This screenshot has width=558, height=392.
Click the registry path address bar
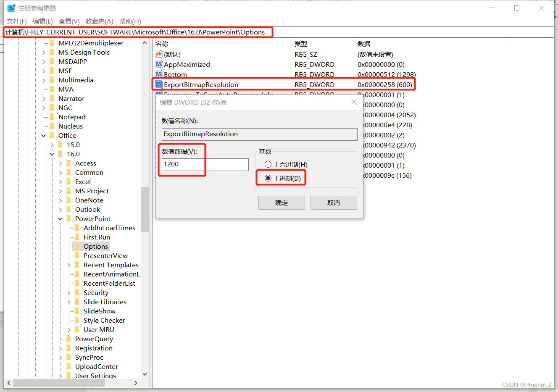click(x=279, y=32)
